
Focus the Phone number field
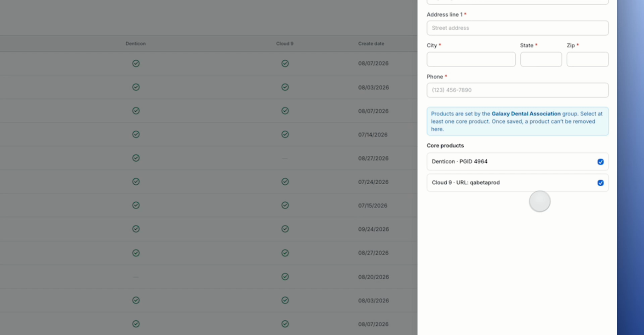[x=517, y=90]
